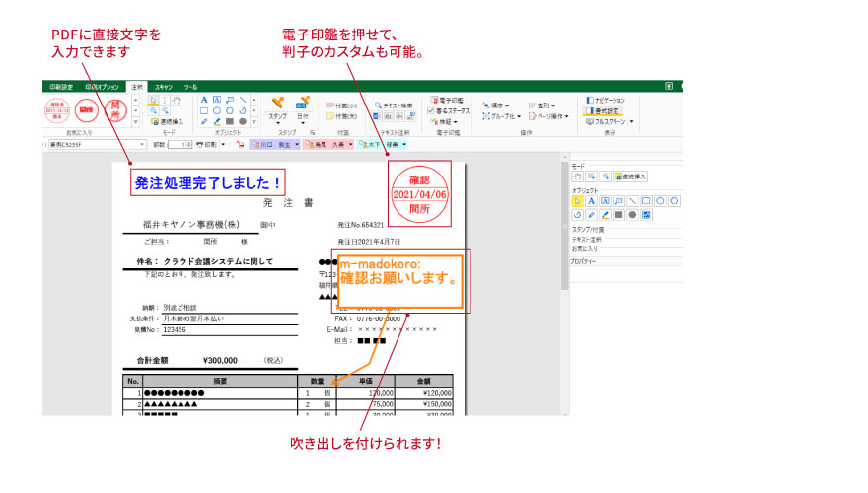Open the フルスクリーン dropdown arrow
The height and width of the screenshot is (493, 868).
pyautogui.click(x=631, y=121)
